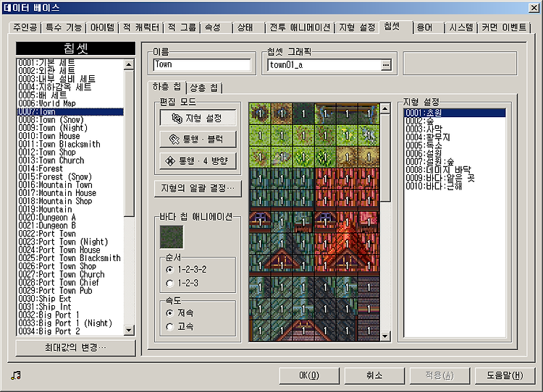Select terrain 0001:초원
Image resolution: width=543 pixels, height=392 pixels.
coord(455,113)
